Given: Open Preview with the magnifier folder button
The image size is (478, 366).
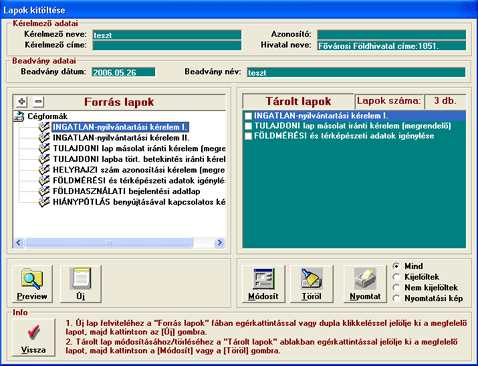Looking at the screenshot, I should point(32,284).
